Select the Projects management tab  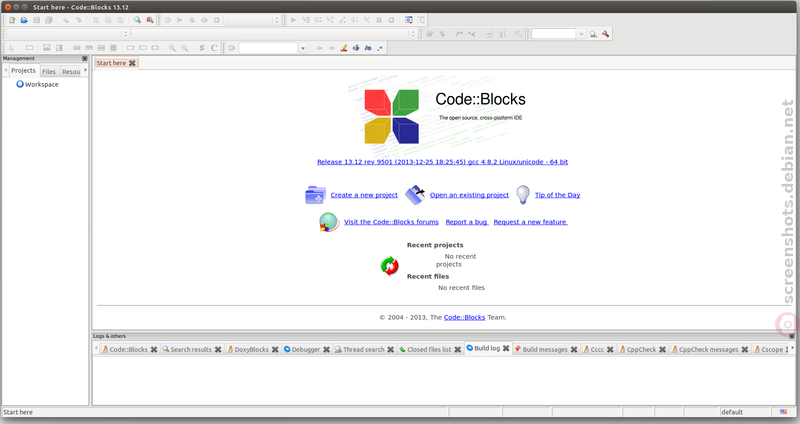point(23,70)
